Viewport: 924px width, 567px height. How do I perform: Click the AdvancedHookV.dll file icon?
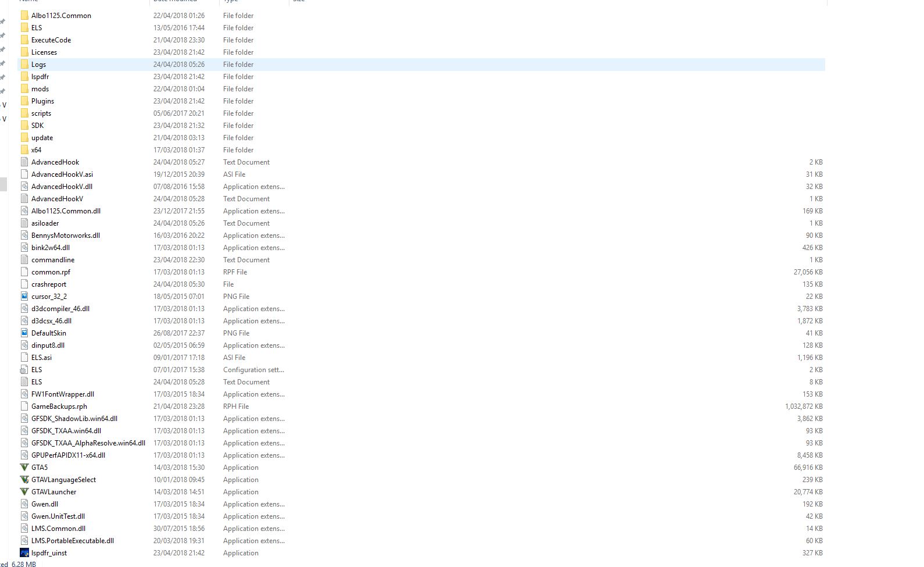coord(24,186)
